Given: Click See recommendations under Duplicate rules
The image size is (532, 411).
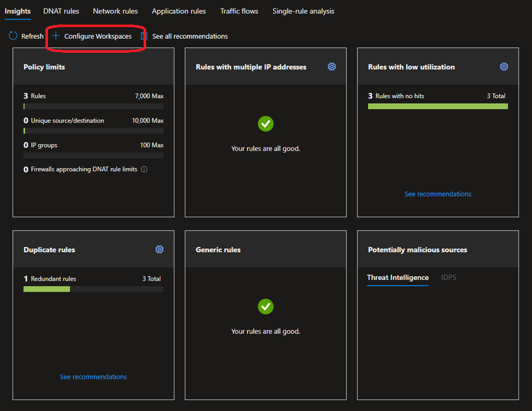Looking at the screenshot, I should point(93,377).
